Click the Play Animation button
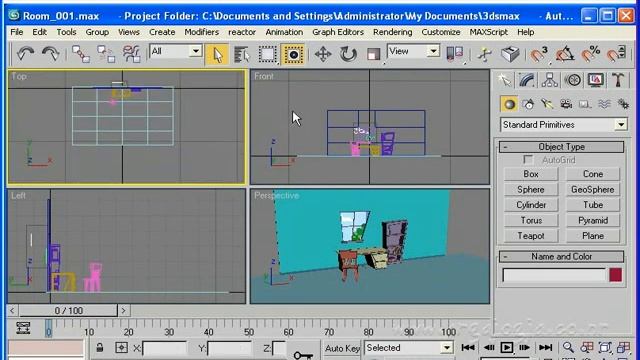Screen dimensions: 640x360 [x=507, y=348]
